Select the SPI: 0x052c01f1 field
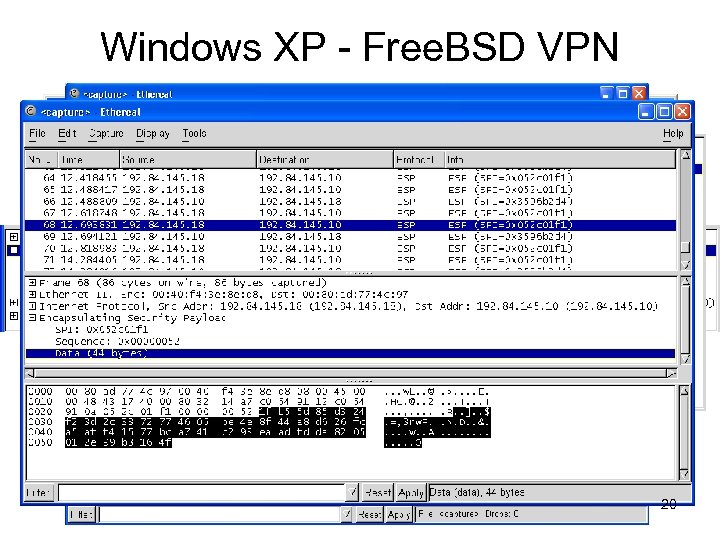The height and width of the screenshot is (540, 720). tap(101, 330)
